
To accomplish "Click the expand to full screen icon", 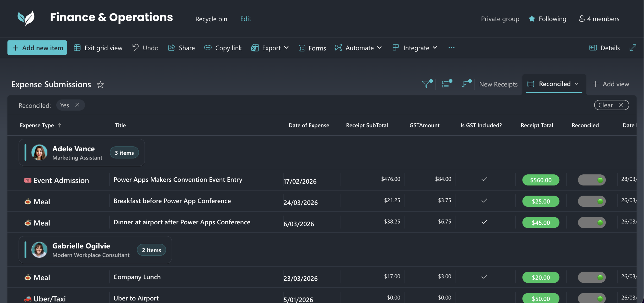I will click(x=633, y=48).
